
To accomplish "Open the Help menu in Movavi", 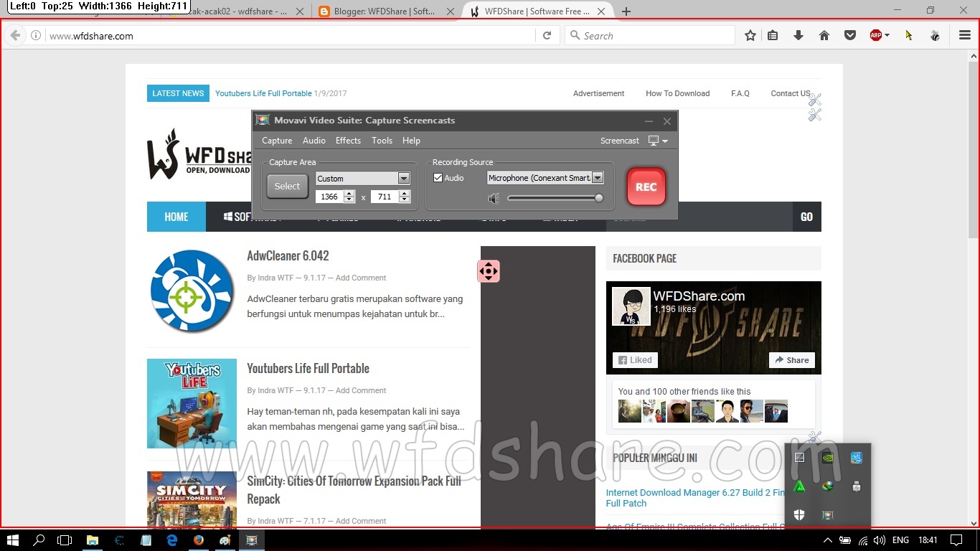I will (411, 141).
